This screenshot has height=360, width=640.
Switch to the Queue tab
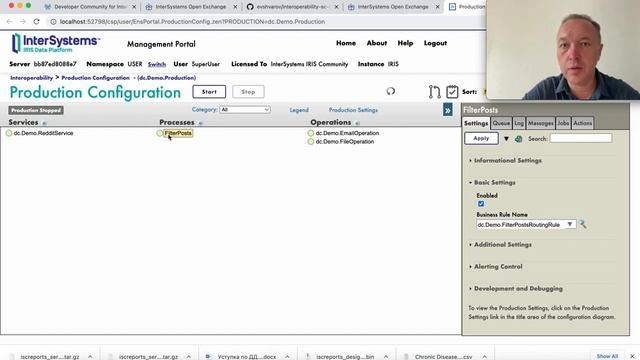tap(501, 123)
